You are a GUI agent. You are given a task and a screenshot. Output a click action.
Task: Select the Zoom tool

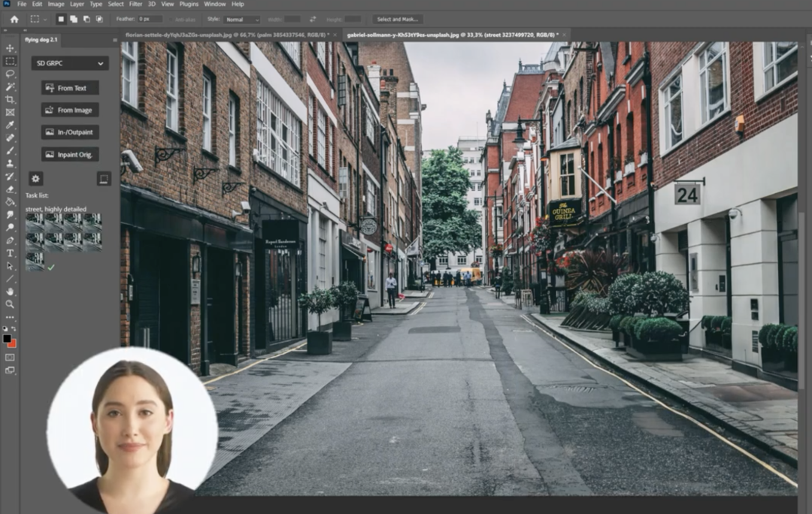pyautogui.click(x=10, y=304)
